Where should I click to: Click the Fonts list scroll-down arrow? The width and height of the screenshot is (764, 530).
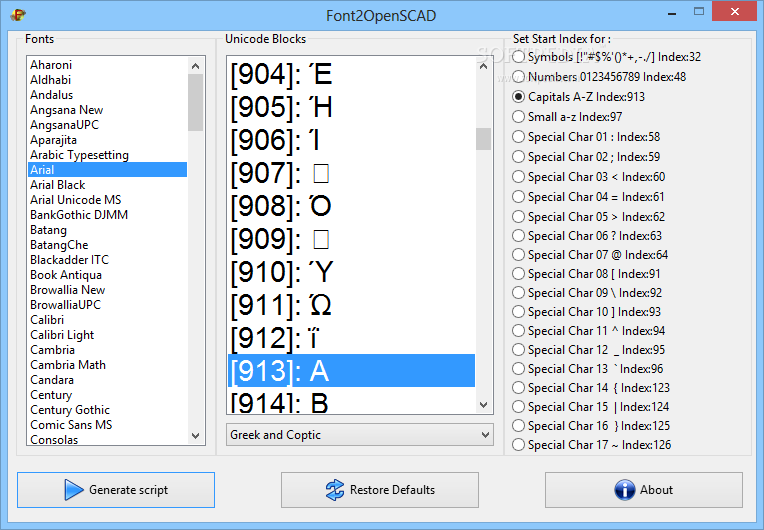coord(195,435)
